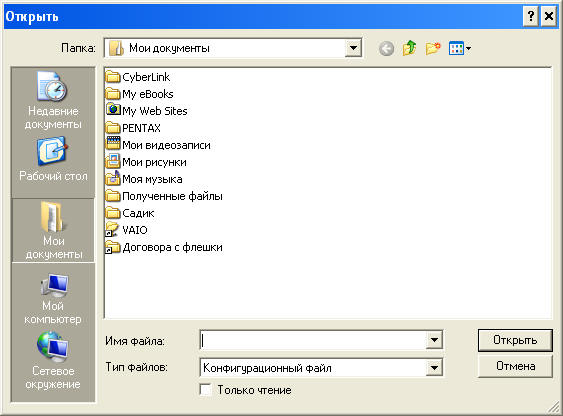Select Мои документы in the places bar
Viewport: 563px width, 416px height.
pyautogui.click(x=53, y=230)
